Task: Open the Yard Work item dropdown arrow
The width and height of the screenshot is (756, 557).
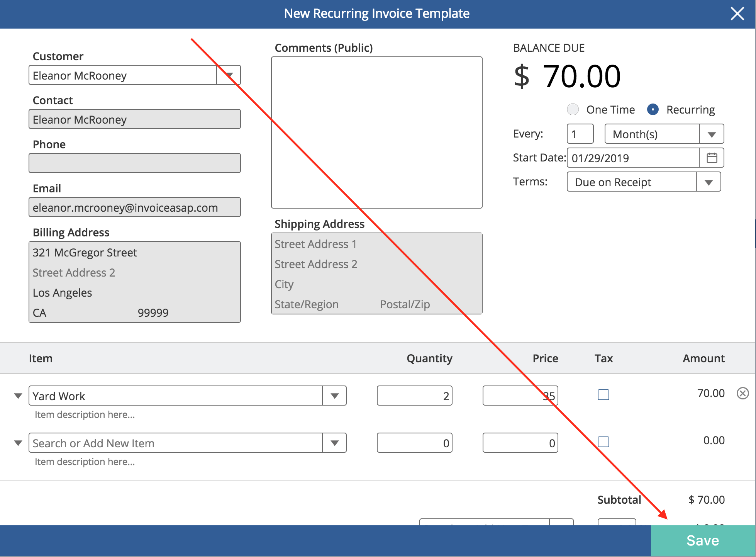Action: pos(334,396)
